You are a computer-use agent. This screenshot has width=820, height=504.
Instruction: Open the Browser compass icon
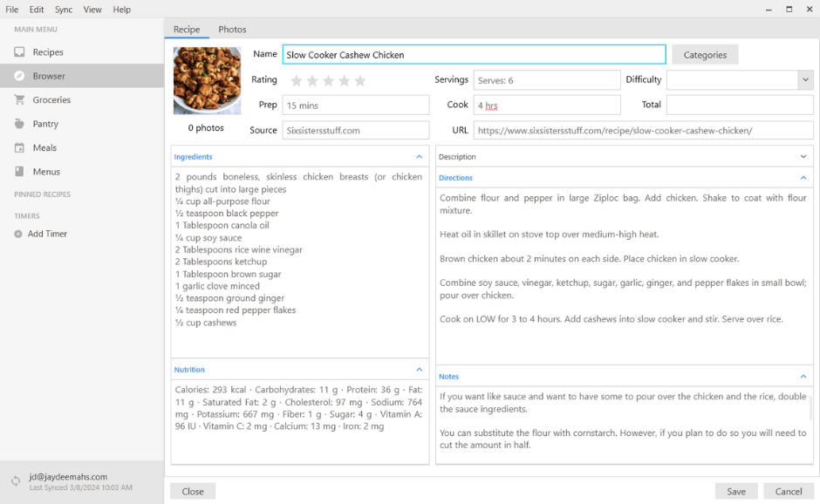point(19,76)
